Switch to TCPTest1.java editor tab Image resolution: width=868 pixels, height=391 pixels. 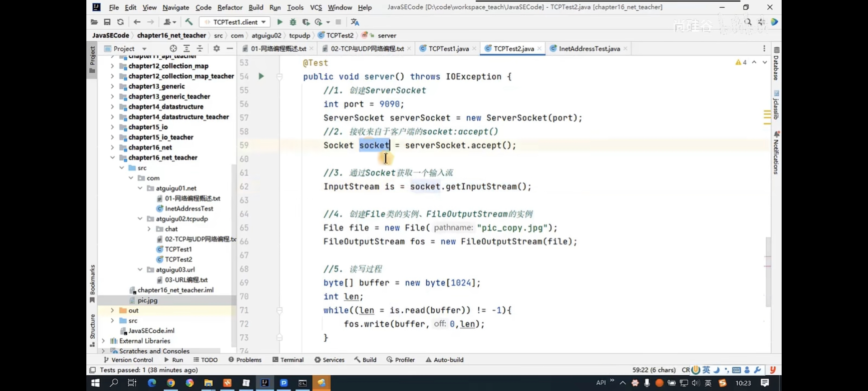point(448,49)
